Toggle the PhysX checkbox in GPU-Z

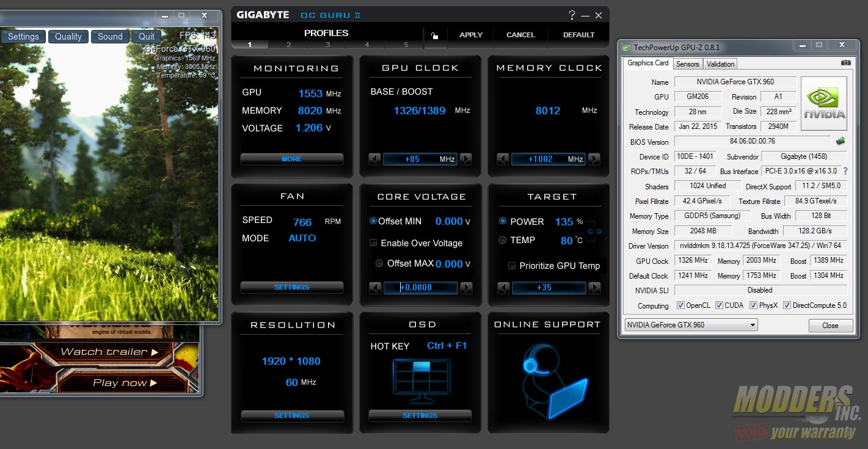click(x=753, y=305)
